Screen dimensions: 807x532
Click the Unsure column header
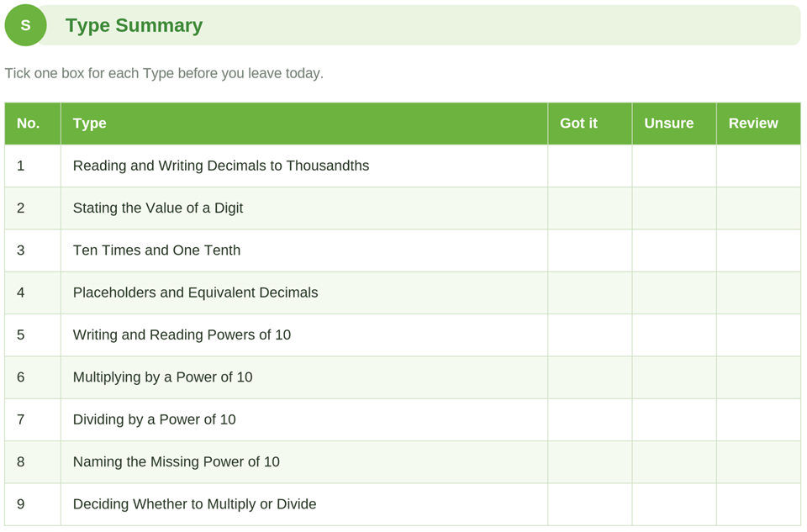click(674, 124)
